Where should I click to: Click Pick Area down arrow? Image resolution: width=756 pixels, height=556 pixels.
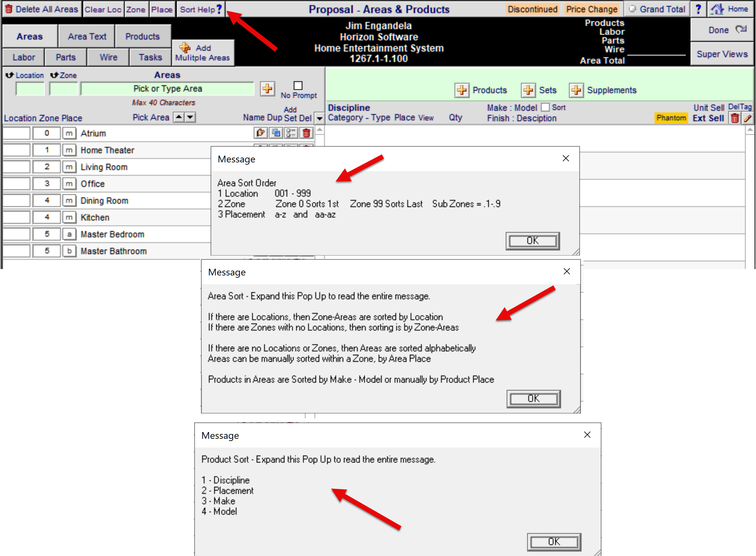click(x=190, y=117)
